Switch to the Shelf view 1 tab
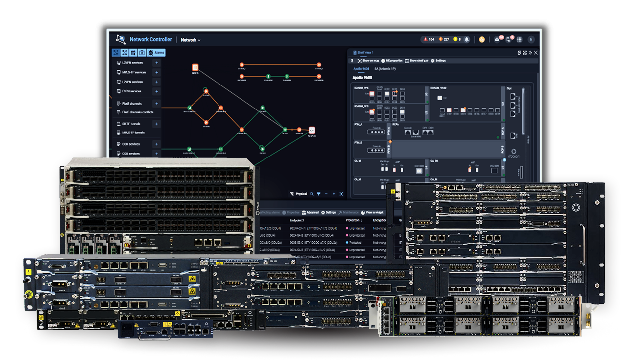 (363, 53)
